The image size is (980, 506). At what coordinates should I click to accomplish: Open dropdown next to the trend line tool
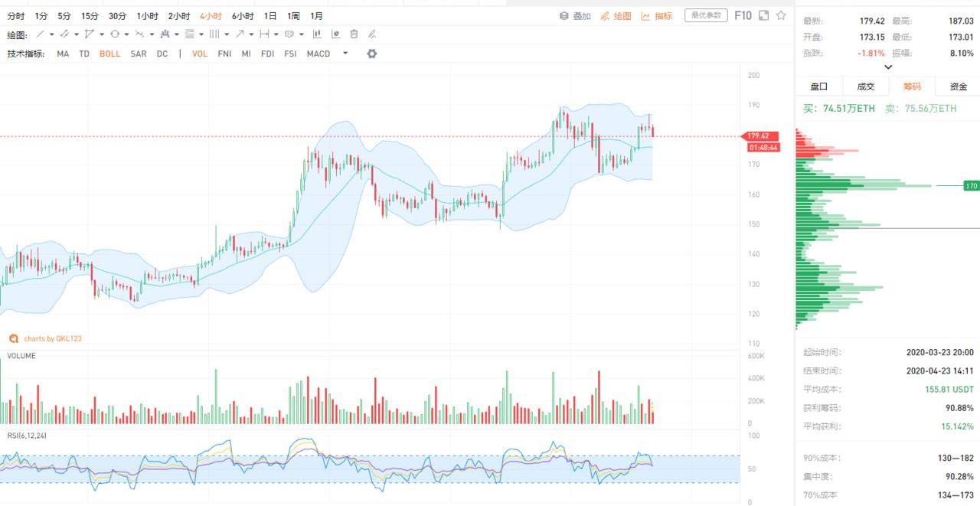tap(52, 34)
